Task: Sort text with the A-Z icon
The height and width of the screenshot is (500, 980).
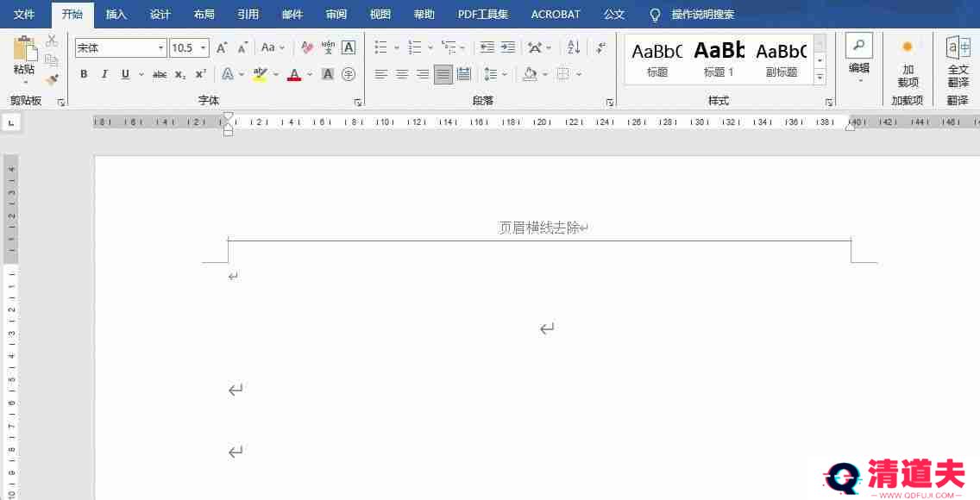Action: pyautogui.click(x=574, y=47)
